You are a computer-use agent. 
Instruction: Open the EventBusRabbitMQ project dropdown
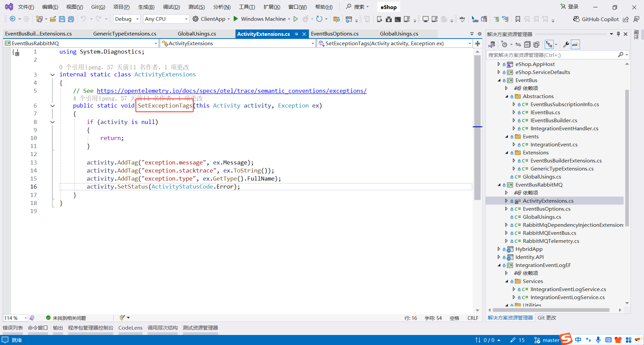81,43
